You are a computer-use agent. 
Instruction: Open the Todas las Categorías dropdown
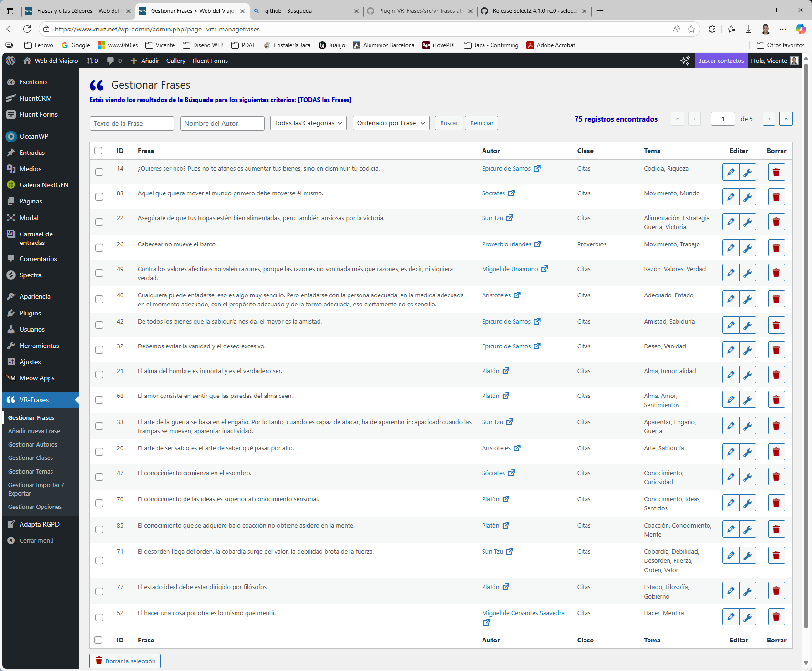point(308,123)
